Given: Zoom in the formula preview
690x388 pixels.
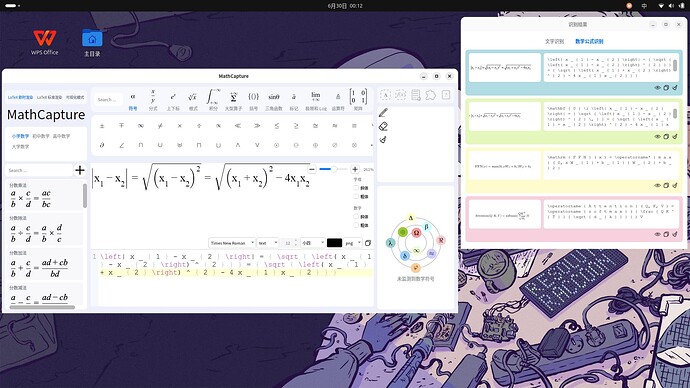Looking at the screenshot, I should (355, 169).
